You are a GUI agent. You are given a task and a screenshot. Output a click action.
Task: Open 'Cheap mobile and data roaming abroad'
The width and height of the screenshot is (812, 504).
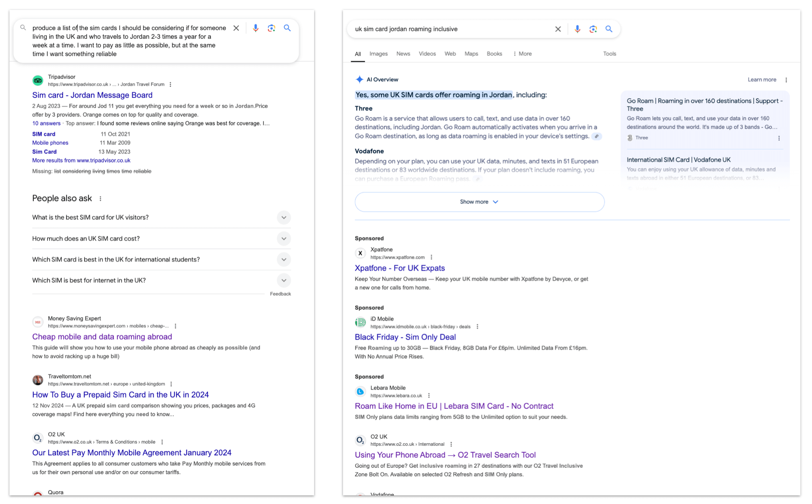click(102, 337)
